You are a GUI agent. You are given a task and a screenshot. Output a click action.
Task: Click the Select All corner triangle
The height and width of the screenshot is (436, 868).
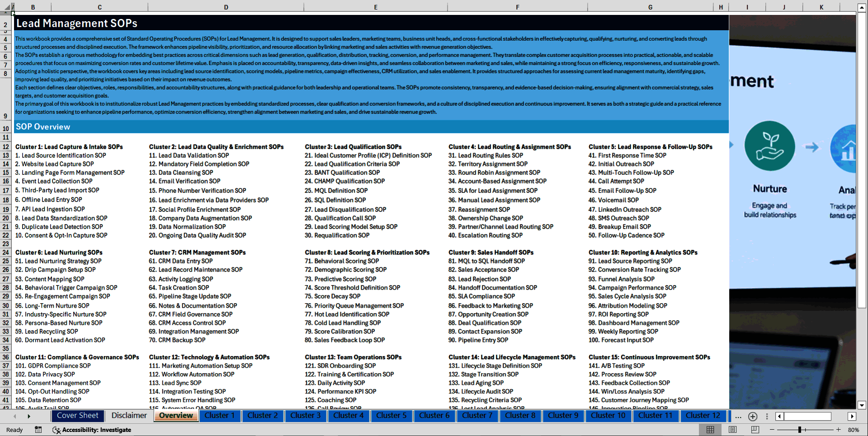[7, 7]
